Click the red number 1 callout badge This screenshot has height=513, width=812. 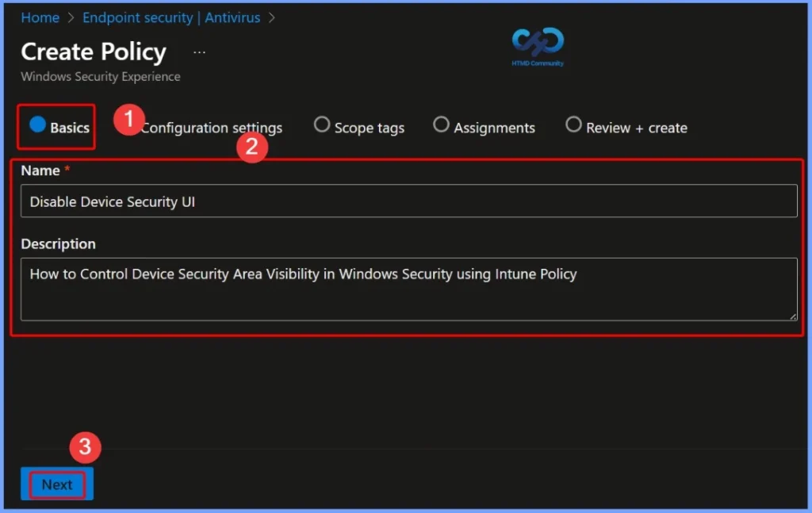click(128, 123)
